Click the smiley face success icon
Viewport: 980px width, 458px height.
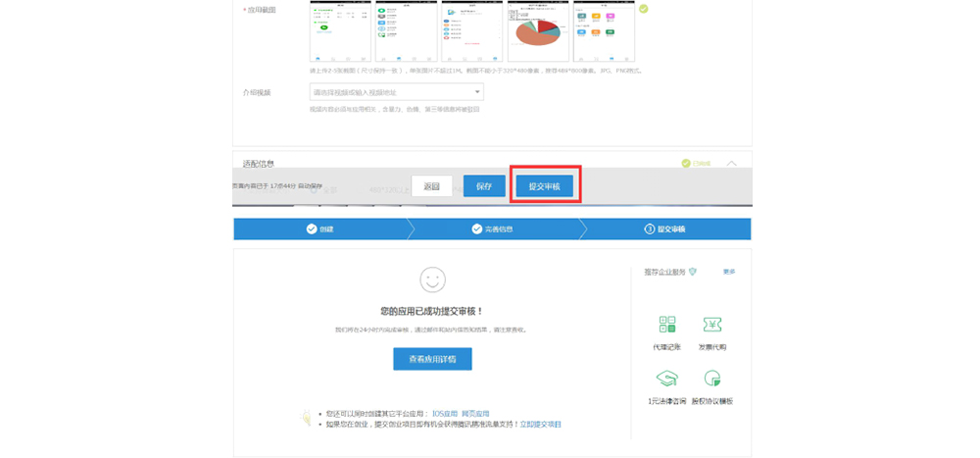tap(432, 280)
